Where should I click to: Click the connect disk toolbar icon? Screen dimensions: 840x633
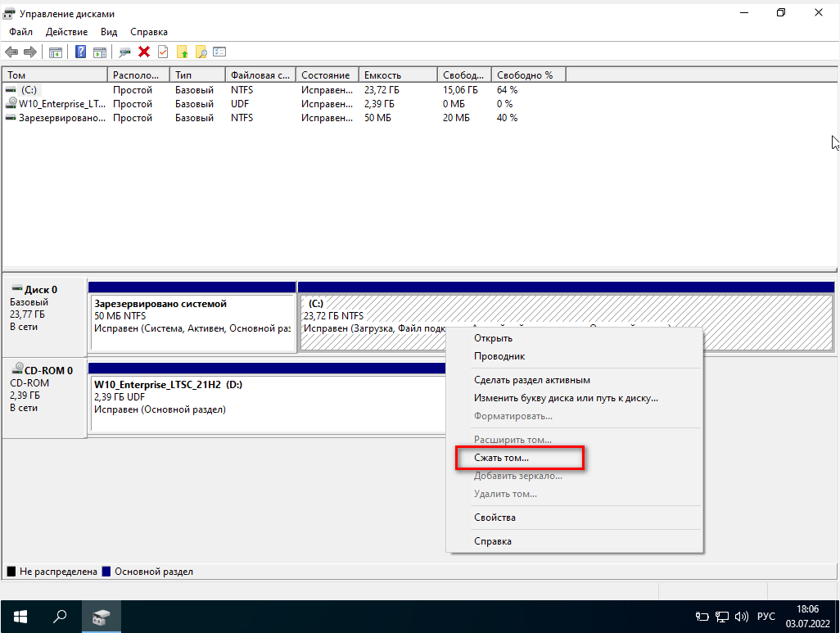124,52
